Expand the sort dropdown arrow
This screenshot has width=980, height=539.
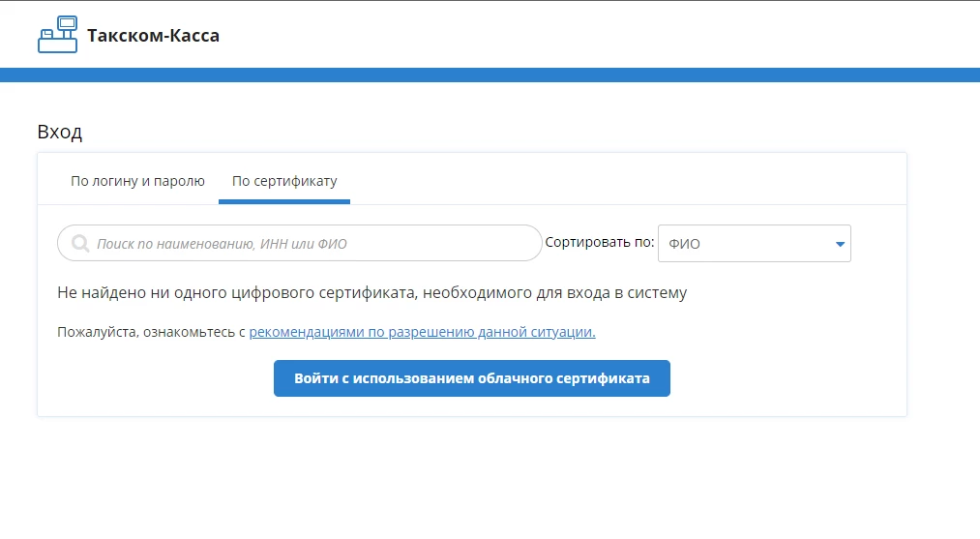click(x=840, y=244)
